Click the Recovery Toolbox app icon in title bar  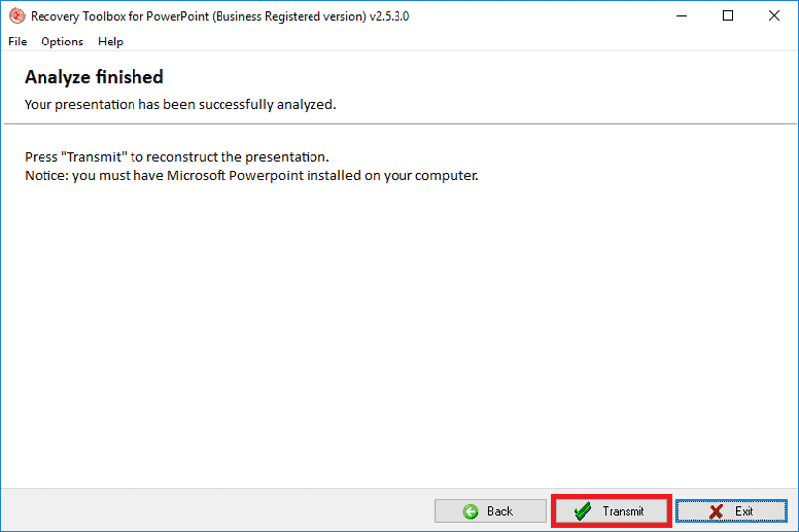[16, 16]
